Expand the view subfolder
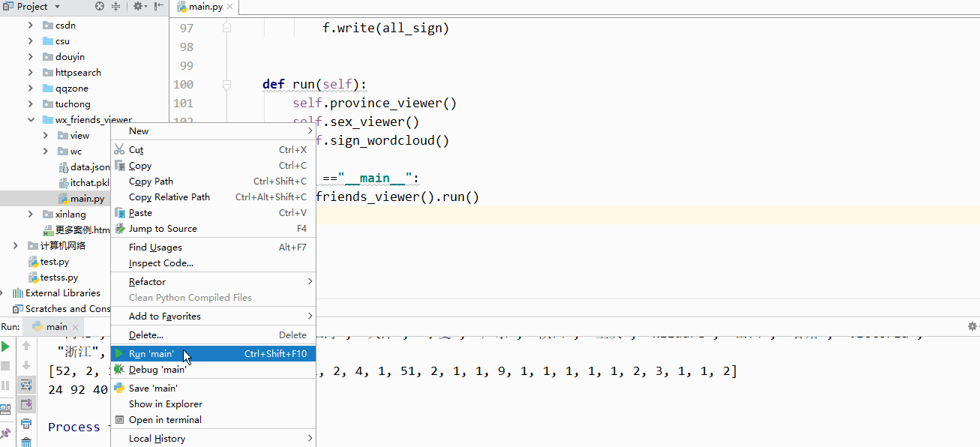This screenshot has height=447, width=980. 46,136
